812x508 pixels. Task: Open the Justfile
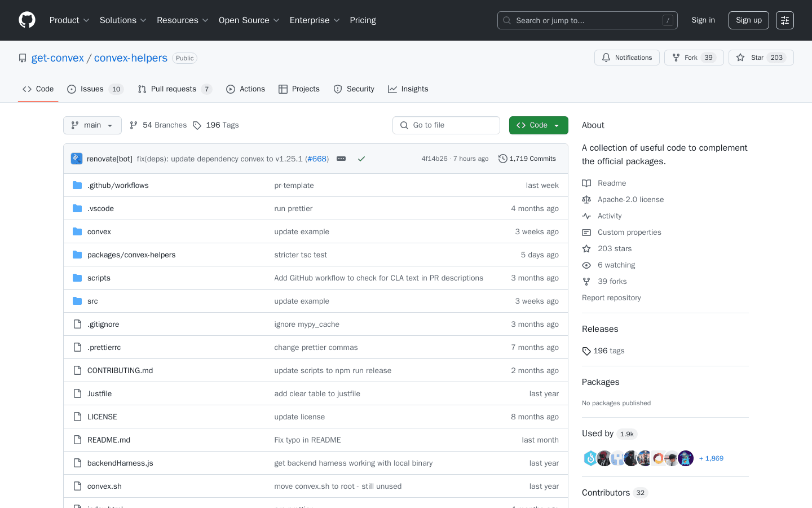click(x=99, y=394)
